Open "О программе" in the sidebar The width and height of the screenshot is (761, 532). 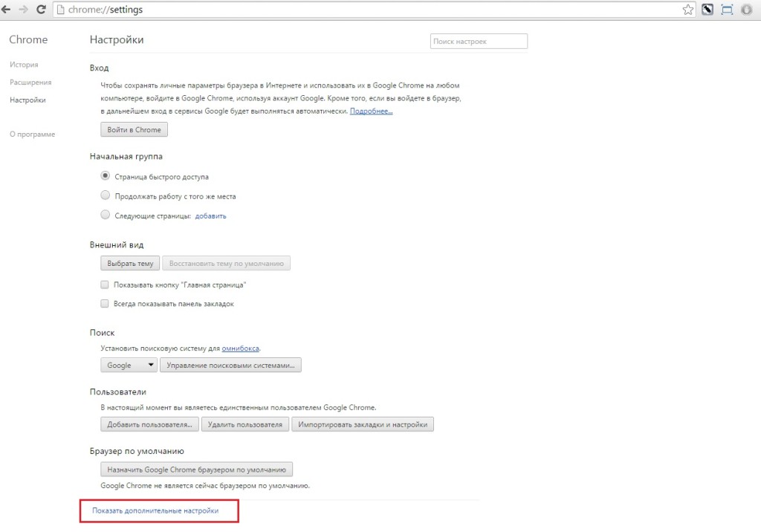tap(32, 134)
